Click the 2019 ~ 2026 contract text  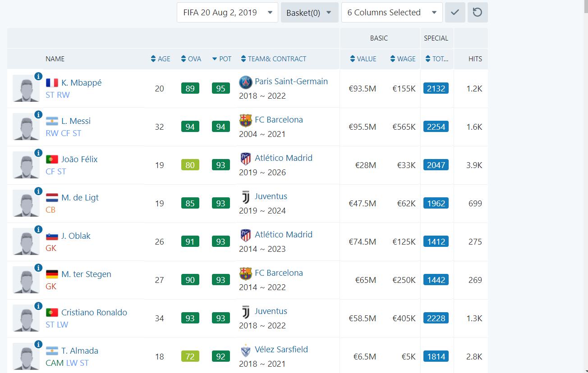pos(262,173)
